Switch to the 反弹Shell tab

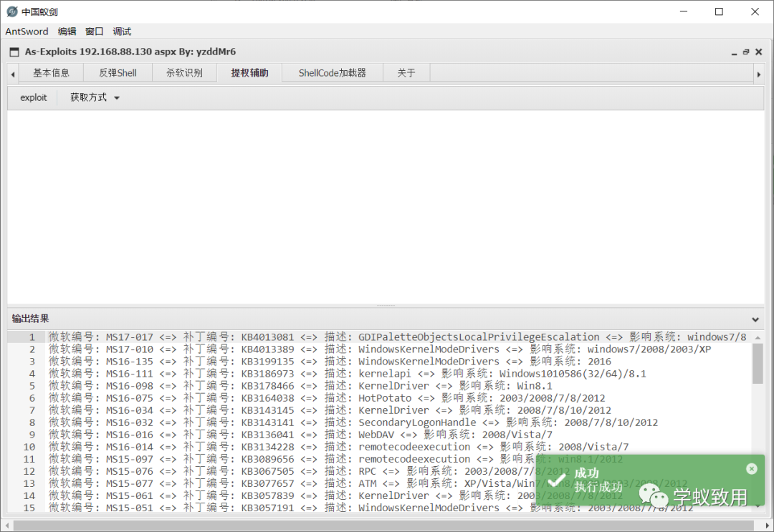pyautogui.click(x=118, y=73)
